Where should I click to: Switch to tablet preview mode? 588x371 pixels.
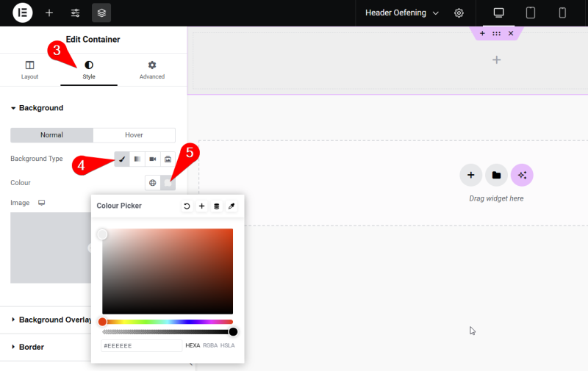(530, 13)
